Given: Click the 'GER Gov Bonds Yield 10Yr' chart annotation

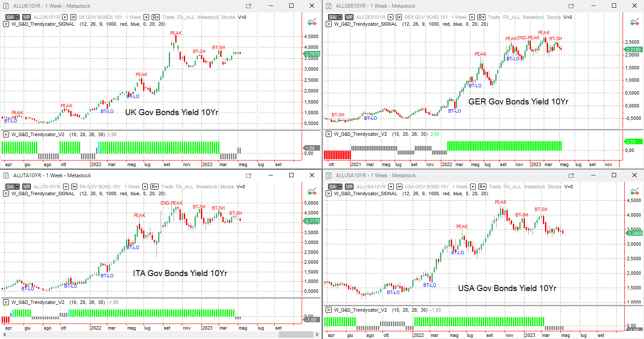Looking at the screenshot, I should coord(518,102).
